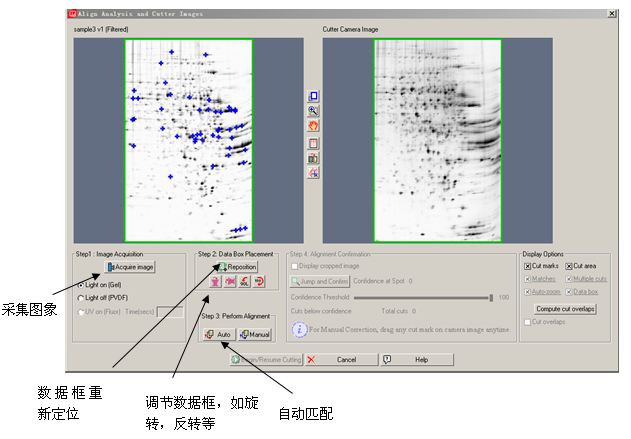This screenshot has height=439, width=631.
Task: Toggle the Cut area checkbox
Action: 569,266
